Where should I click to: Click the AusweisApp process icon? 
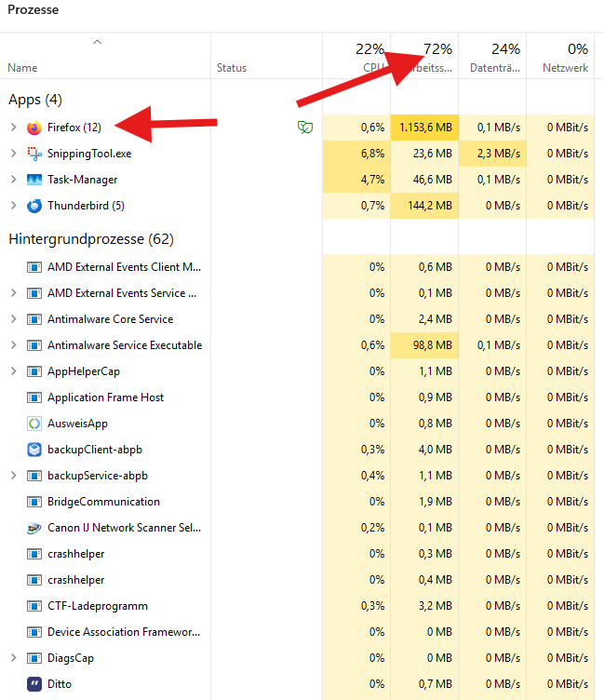[34, 423]
